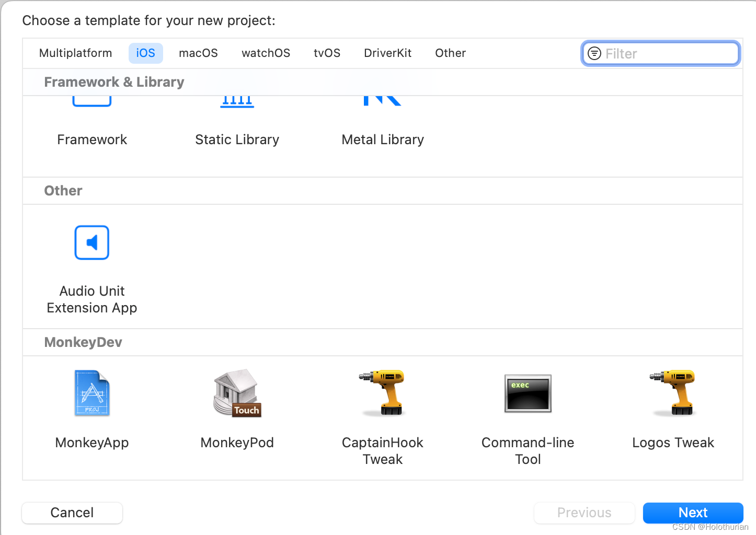
Task: Open the macOS platform tab
Action: tap(199, 53)
